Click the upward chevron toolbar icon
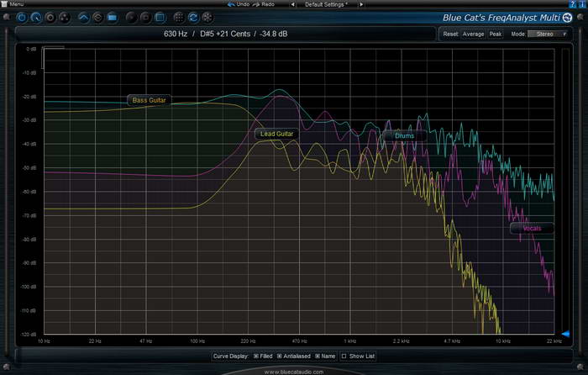This screenshot has height=375, width=588. 83,17
